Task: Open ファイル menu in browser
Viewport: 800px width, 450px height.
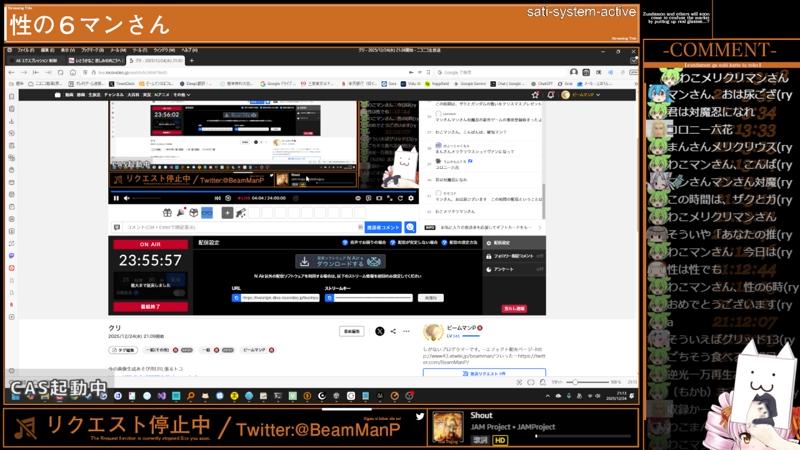Action: (x=26, y=50)
